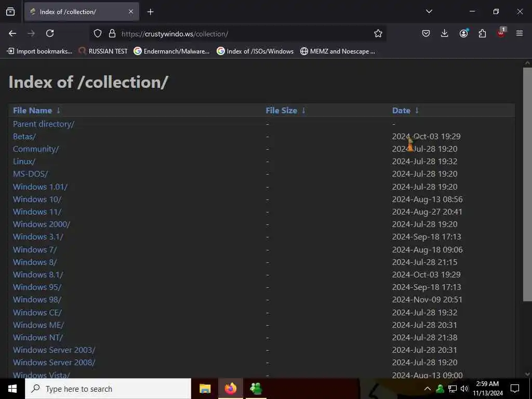This screenshot has height=399, width=532.
Task: Open the Windows 2000/ folder
Action: coord(42,224)
